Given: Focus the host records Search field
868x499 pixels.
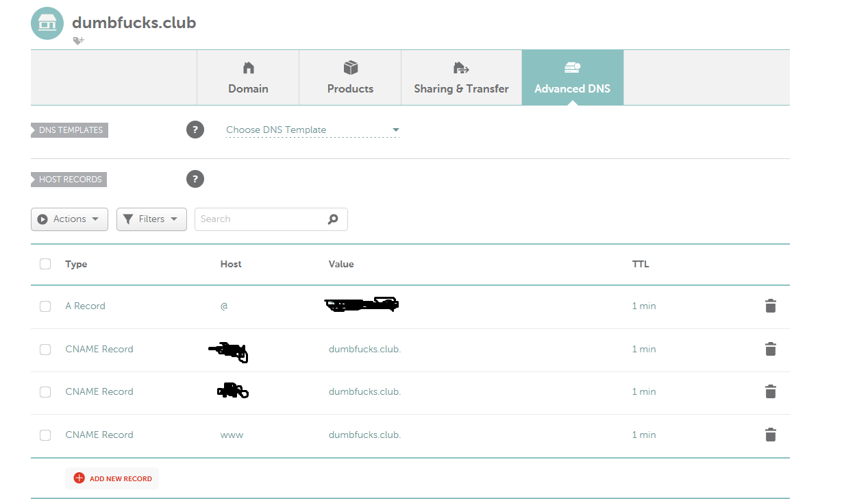Looking at the screenshot, I should [260, 219].
